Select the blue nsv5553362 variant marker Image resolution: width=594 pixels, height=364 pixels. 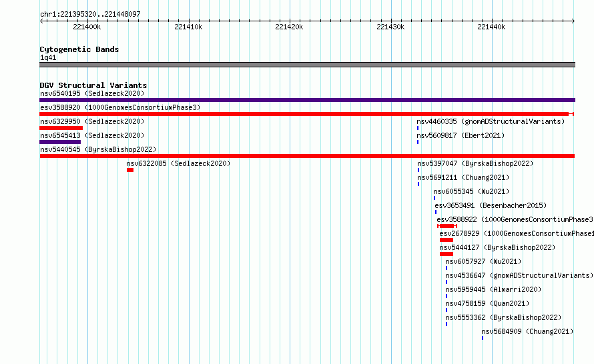pos(447,324)
